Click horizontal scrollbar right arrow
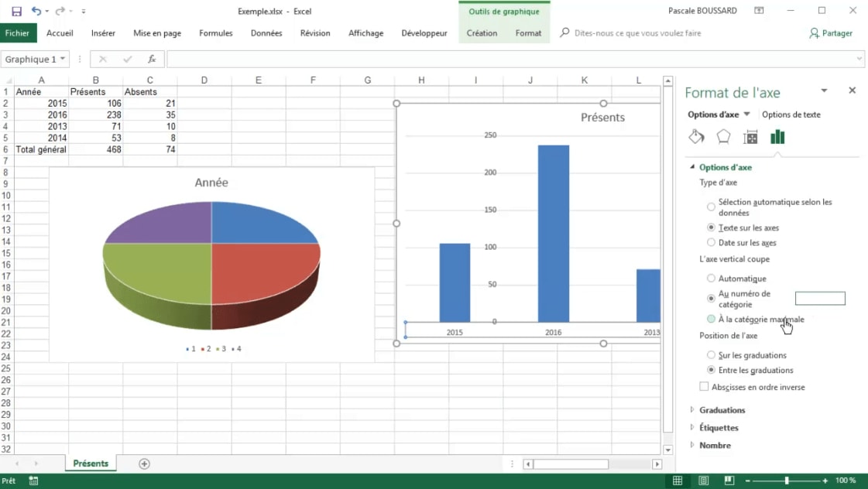Image resolution: width=868 pixels, height=489 pixels. pyautogui.click(x=657, y=464)
